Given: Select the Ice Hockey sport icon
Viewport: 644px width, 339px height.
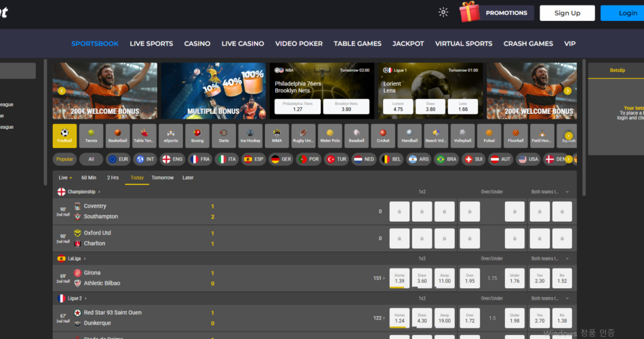Looking at the screenshot, I should point(250,136).
